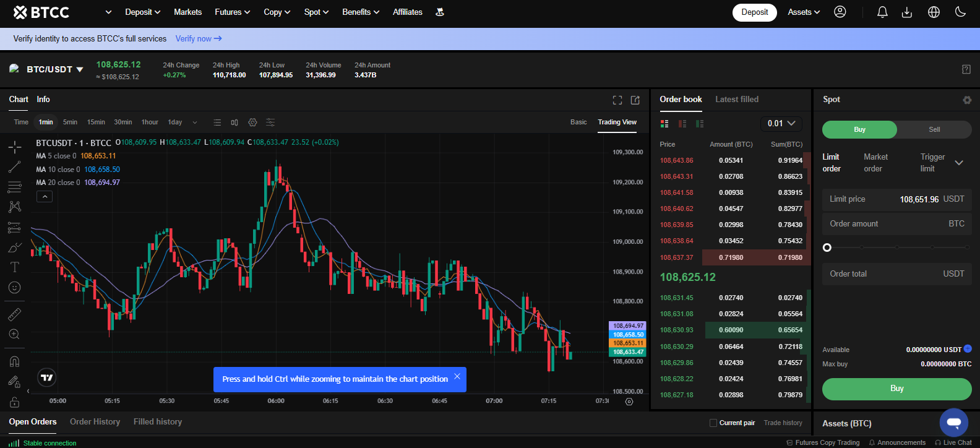Enter fullscreen chart mode
The width and height of the screenshot is (980, 448).
pos(617,100)
